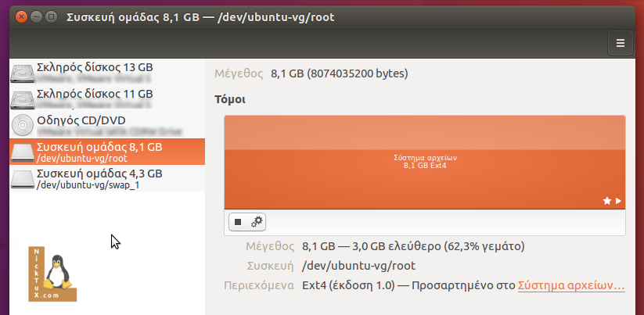The height and width of the screenshot is (315, 644).
Task: Click the play triangle in the volume block
Action: [x=618, y=201]
